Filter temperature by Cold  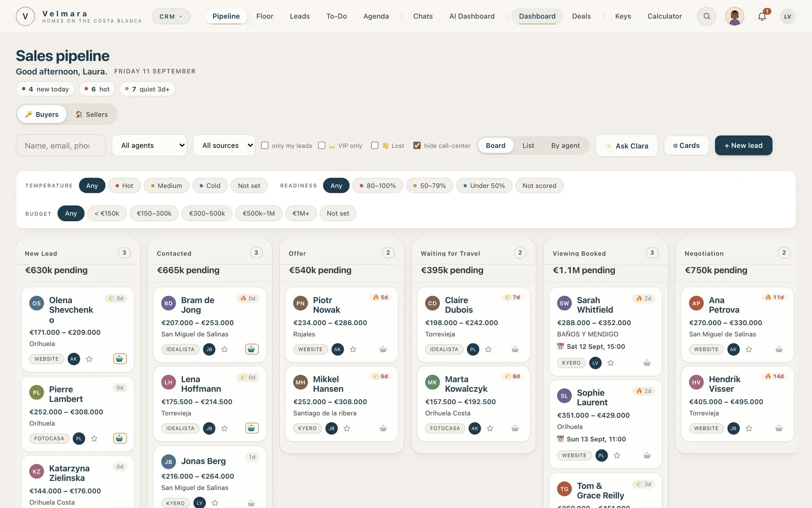pyautogui.click(x=210, y=186)
